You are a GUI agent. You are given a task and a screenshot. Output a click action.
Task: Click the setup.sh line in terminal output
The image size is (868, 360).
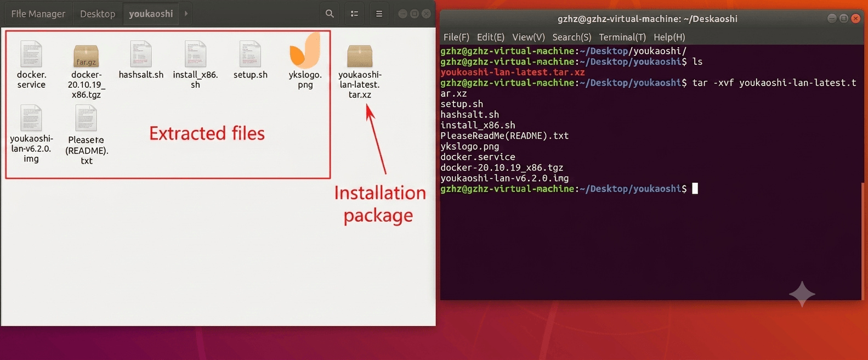click(462, 104)
